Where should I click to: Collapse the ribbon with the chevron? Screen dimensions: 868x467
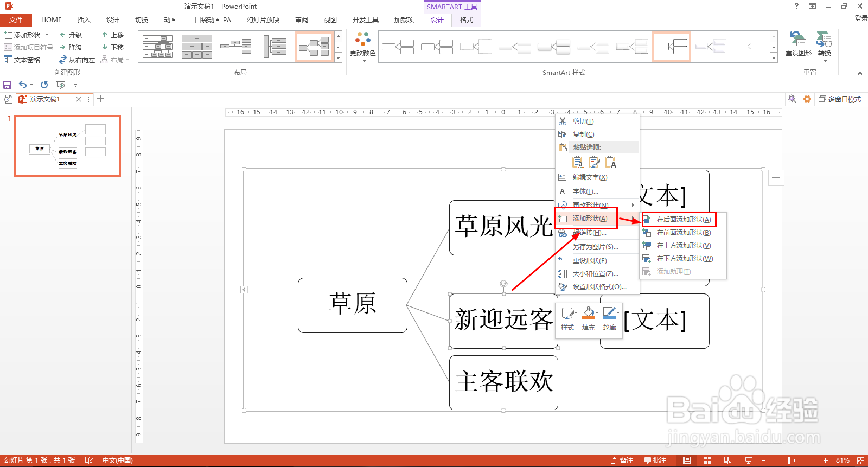click(860, 73)
